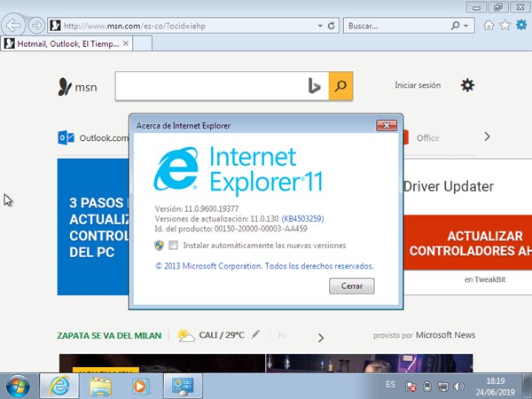Click Microsoft News provider text
This screenshot has width=532, height=399.
pos(445,335)
